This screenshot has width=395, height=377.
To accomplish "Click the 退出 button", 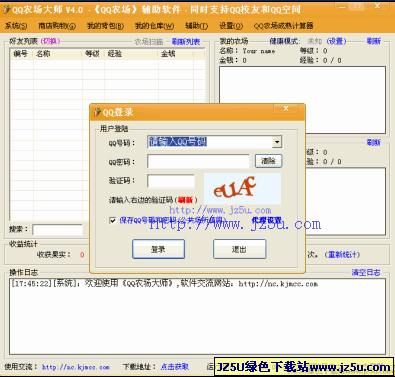I will point(239,249).
